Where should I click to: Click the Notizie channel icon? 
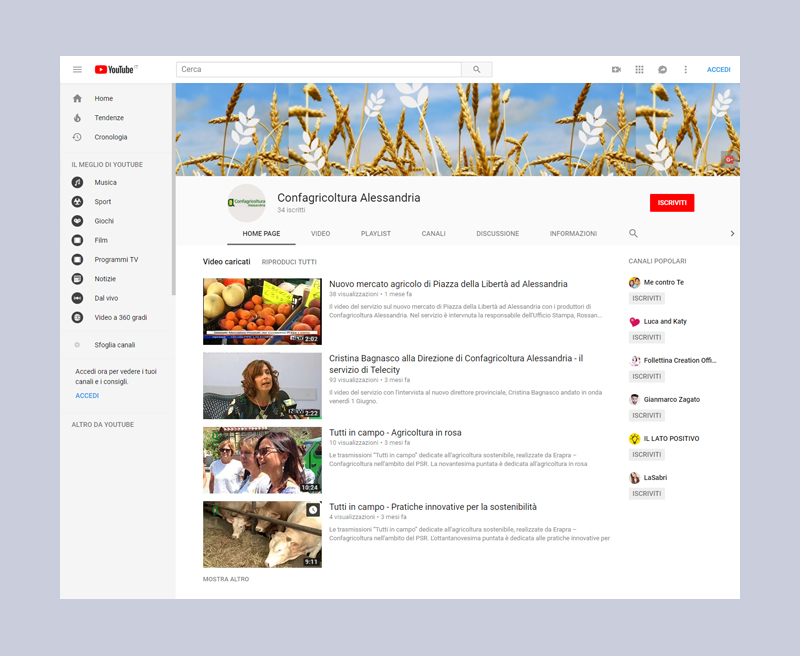77,279
